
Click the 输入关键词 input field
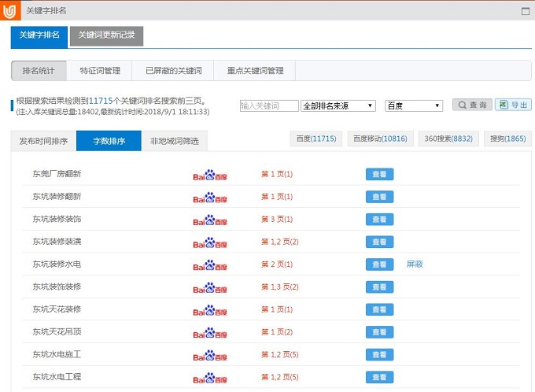269,105
